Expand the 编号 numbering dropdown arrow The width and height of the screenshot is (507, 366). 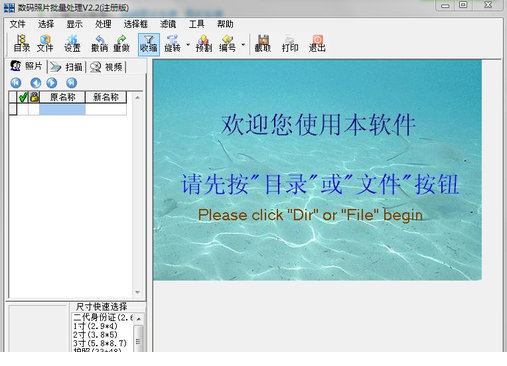[x=243, y=44]
